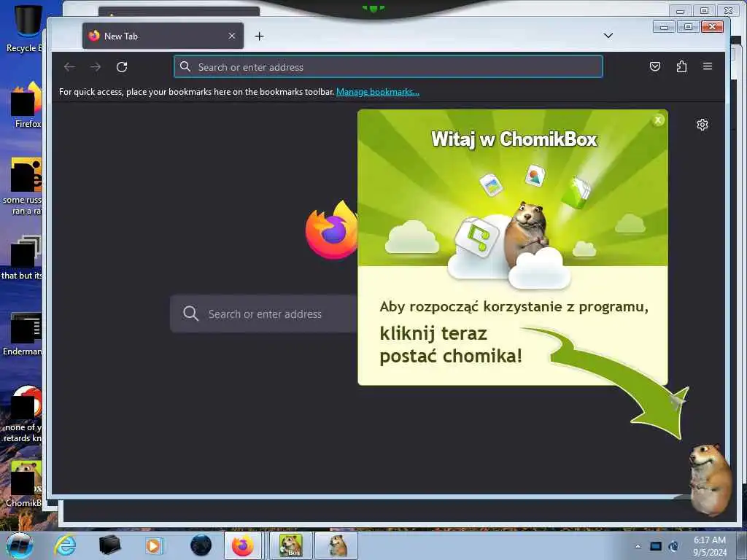Go forward with Firefox forward arrow
747x560 pixels.
pyautogui.click(x=96, y=67)
